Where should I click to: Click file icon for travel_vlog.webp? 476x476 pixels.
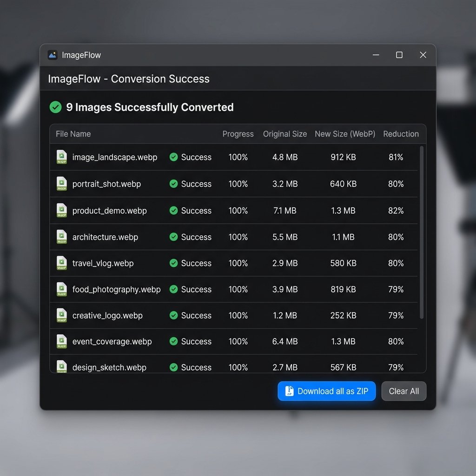[62, 263]
